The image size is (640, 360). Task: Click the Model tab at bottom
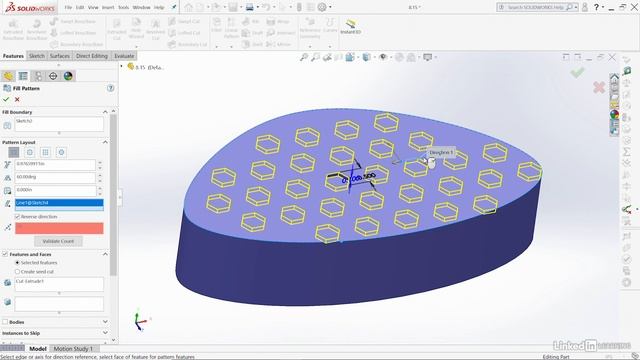pos(38,349)
